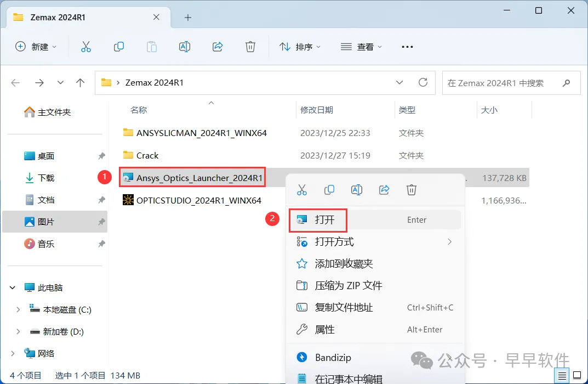Viewport: 588px width, 384px height.
Task: Unpin 音乐 with its pin icon
Action: [x=101, y=244]
